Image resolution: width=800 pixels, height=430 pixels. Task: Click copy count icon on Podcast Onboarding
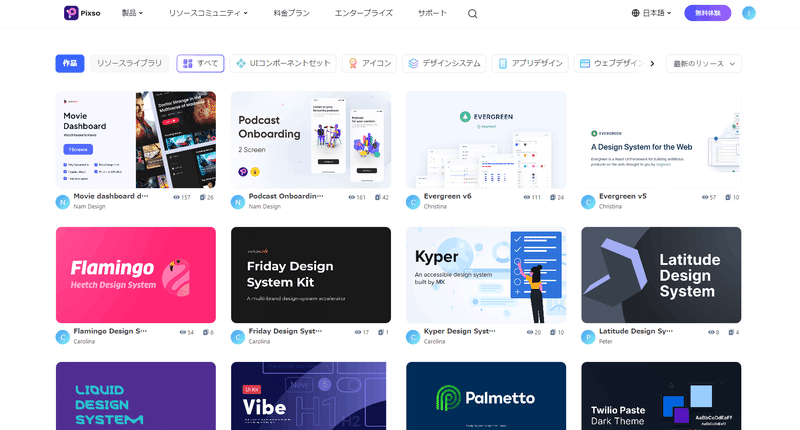[378, 197]
